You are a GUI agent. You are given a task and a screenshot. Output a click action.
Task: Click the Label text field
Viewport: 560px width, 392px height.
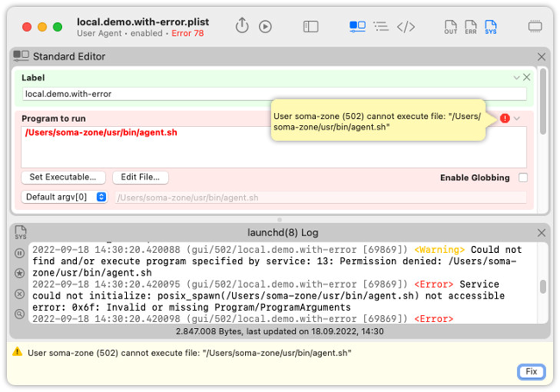click(x=274, y=94)
